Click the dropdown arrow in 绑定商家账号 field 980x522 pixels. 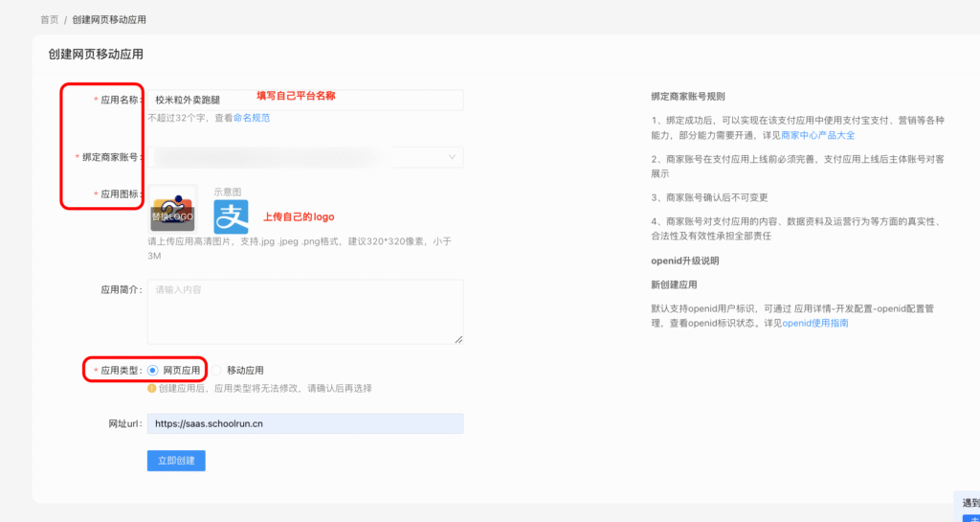point(452,157)
